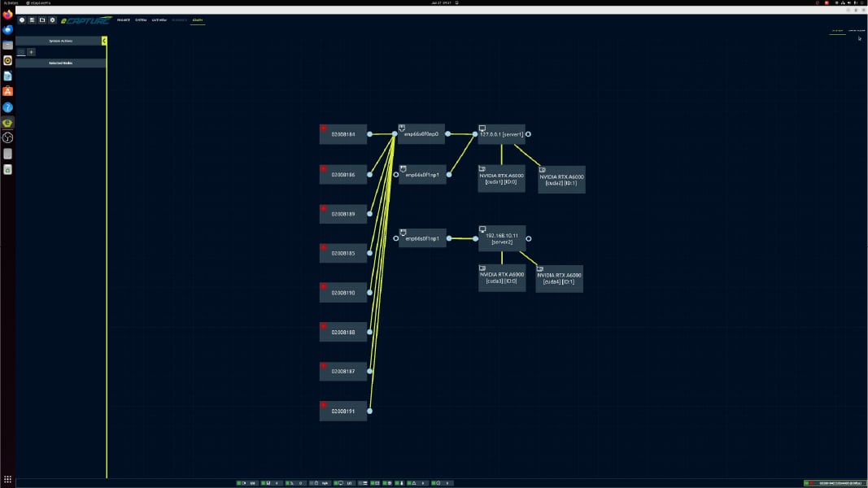The height and width of the screenshot is (488, 868).
Task: Click the eCapture logo at the top
Action: click(x=85, y=20)
